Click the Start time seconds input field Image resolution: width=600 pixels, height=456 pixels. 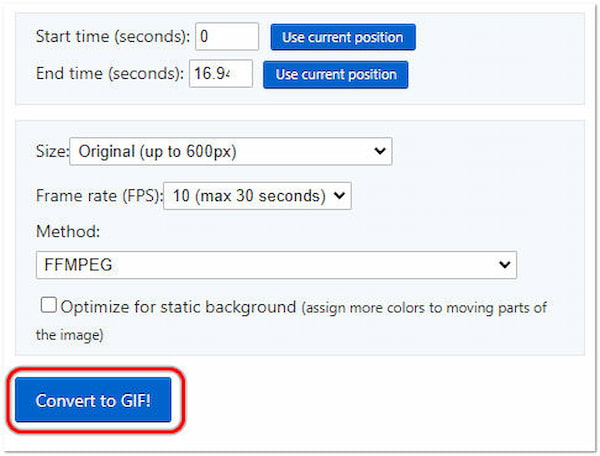(227, 37)
